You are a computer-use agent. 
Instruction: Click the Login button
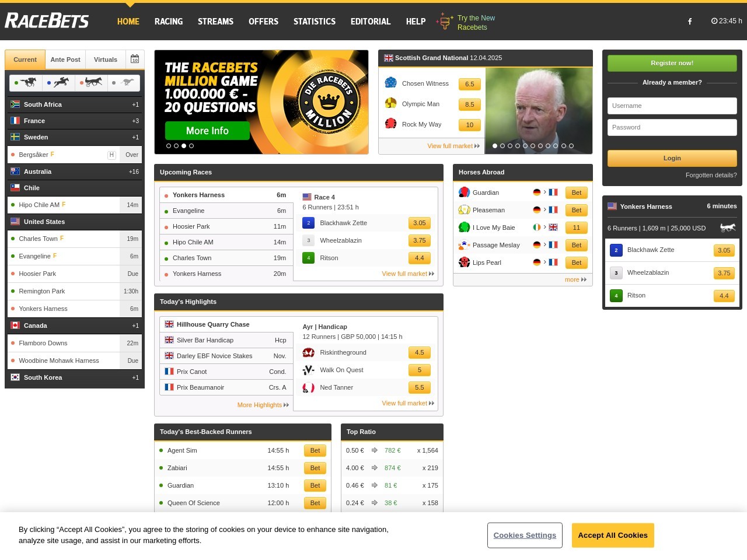pos(672,158)
